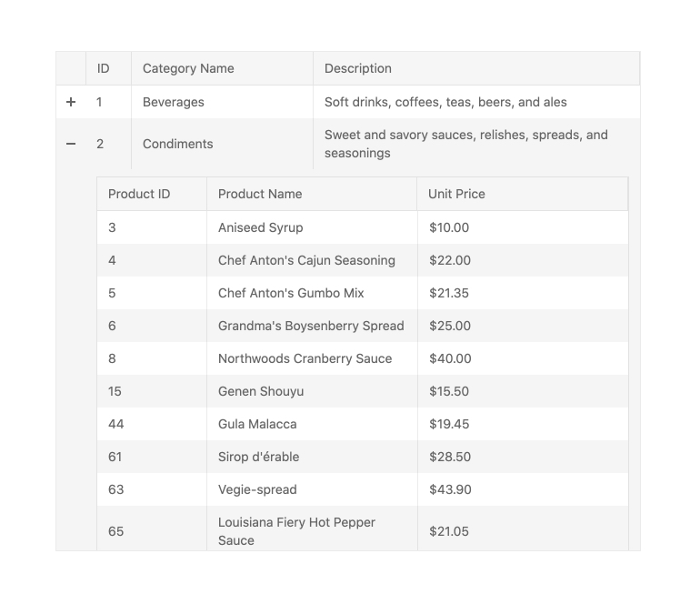This screenshot has width=700, height=594.
Task: Click the Gula Malacca cell
Action: 257,424
